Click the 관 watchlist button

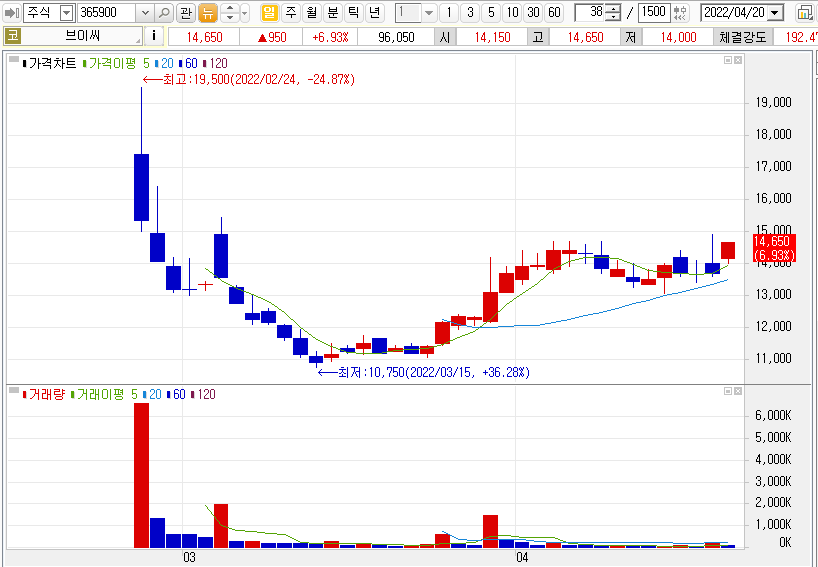186,13
